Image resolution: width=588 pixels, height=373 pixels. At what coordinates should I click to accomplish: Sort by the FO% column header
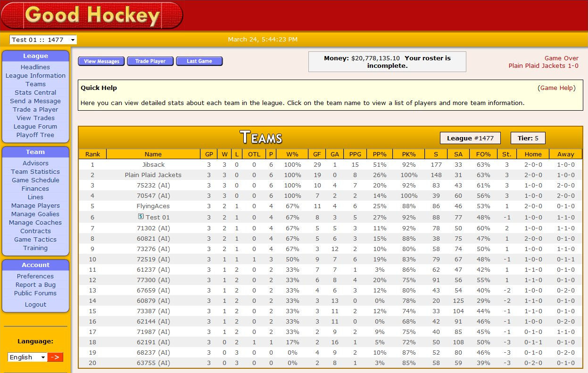483,154
